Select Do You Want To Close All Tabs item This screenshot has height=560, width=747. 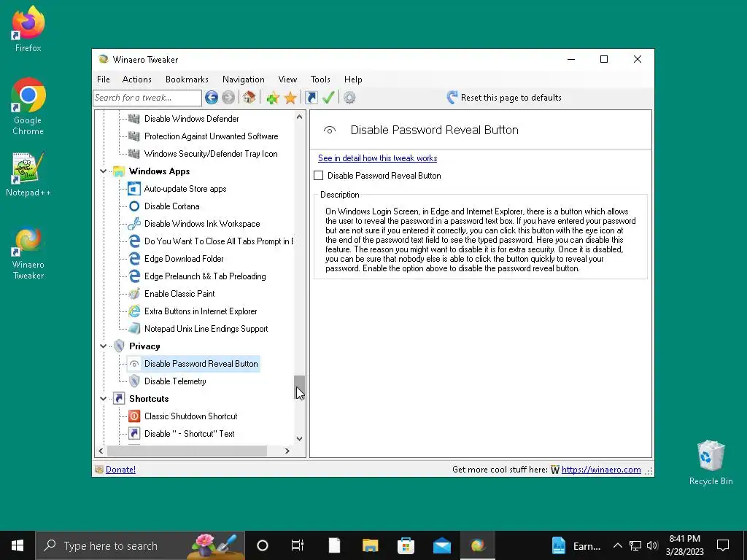click(x=219, y=241)
